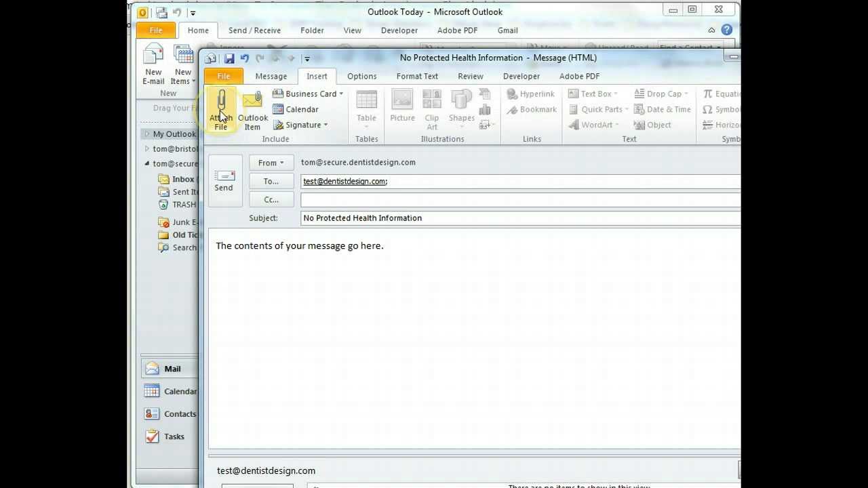The height and width of the screenshot is (488, 868).
Task: Minimize the Outlook ribbon with caret
Action: 711,30
